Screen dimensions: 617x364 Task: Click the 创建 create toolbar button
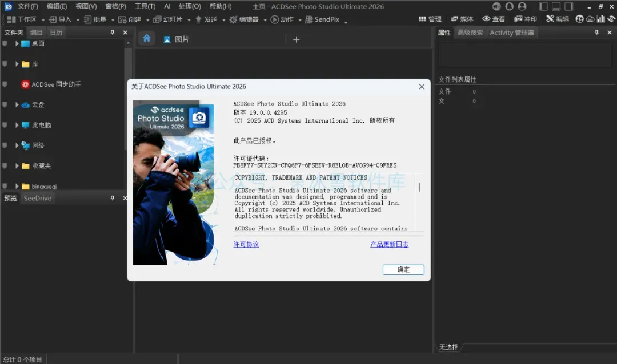click(x=130, y=19)
